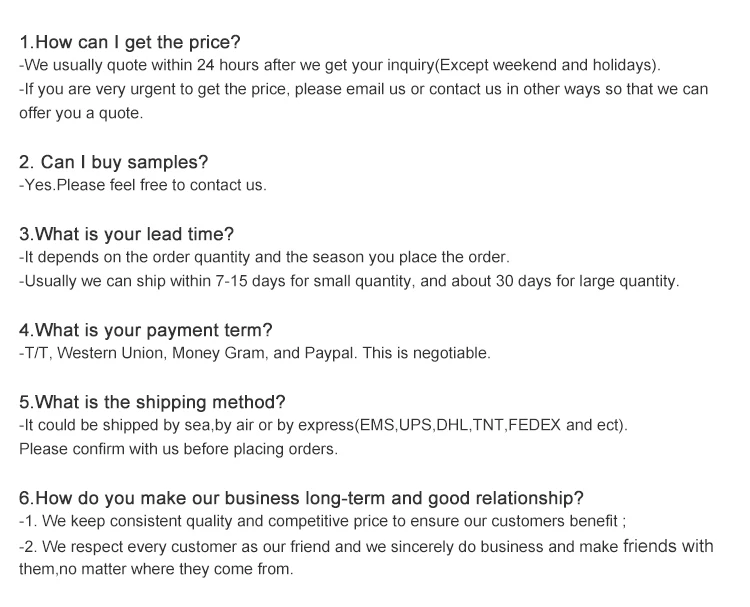Click the "How can I get the price?" heading
The width and height of the screenshot is (750, 607).
coord(130,42)
